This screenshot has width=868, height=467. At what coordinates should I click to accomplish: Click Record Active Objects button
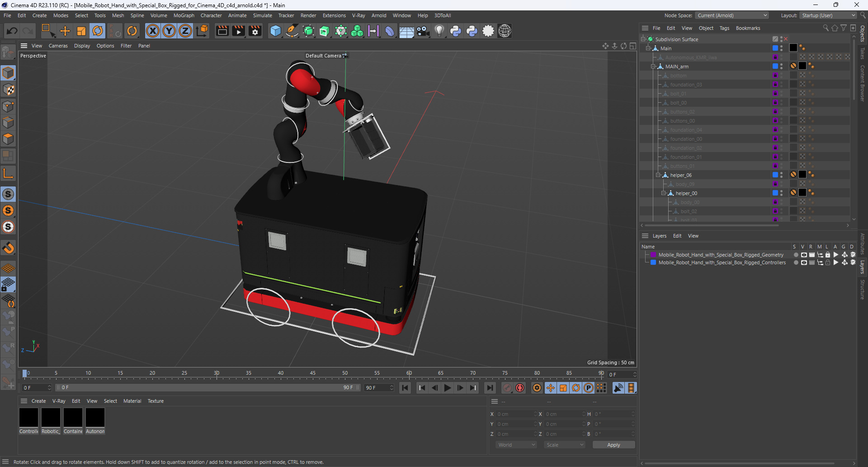pyautogui.click(x=507, y=388)
